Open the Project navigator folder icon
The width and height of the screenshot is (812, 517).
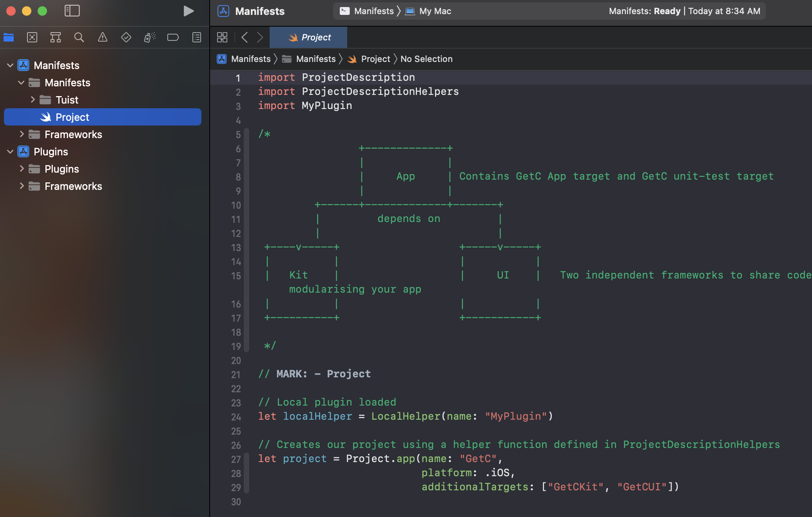pyautogui.click(x=9, y=37)
